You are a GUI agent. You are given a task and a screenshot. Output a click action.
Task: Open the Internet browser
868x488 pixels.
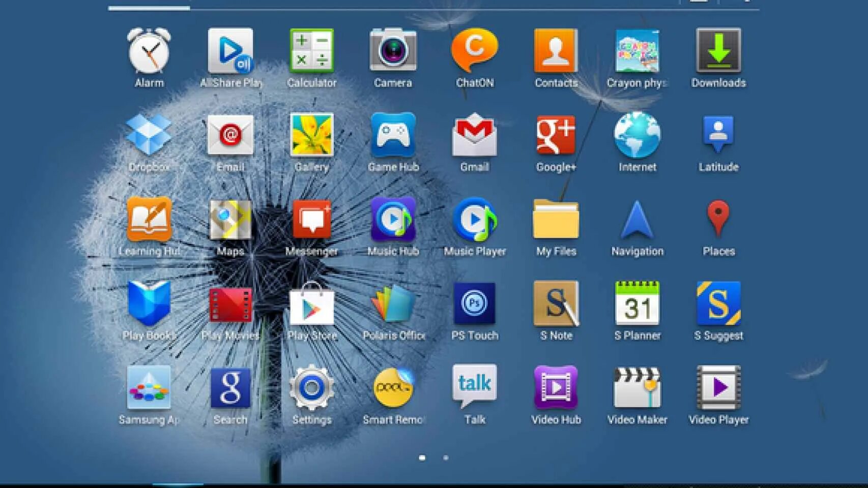[x=638, y=135]
